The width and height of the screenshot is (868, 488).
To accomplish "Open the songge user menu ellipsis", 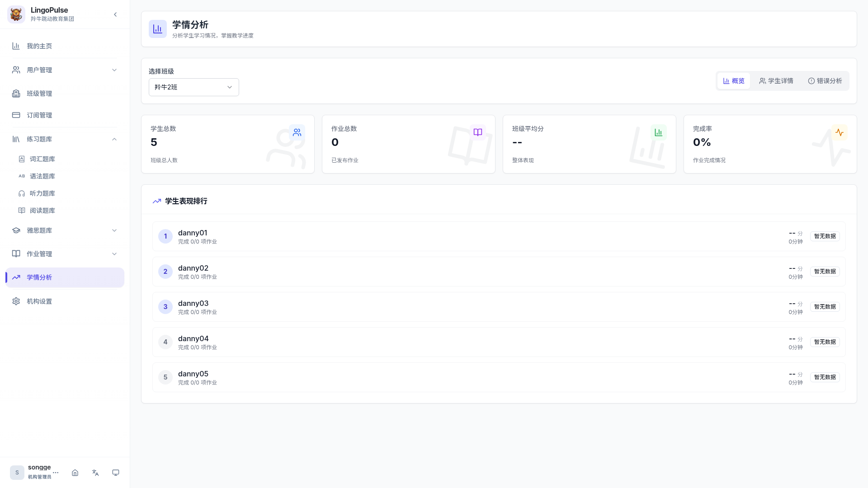I will pos(56,473).
